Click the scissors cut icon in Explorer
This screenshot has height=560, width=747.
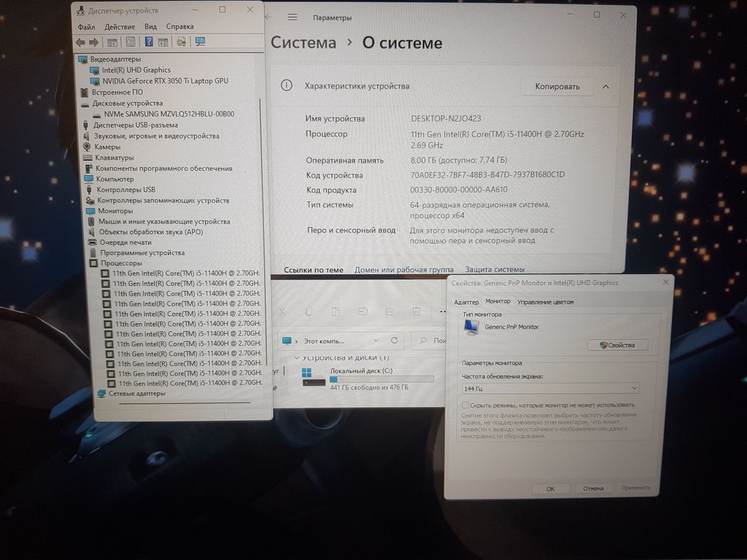coord(282,311)
